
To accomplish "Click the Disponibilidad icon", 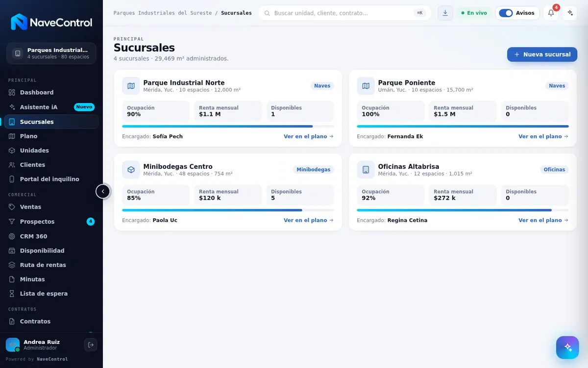I will point(12,251).
